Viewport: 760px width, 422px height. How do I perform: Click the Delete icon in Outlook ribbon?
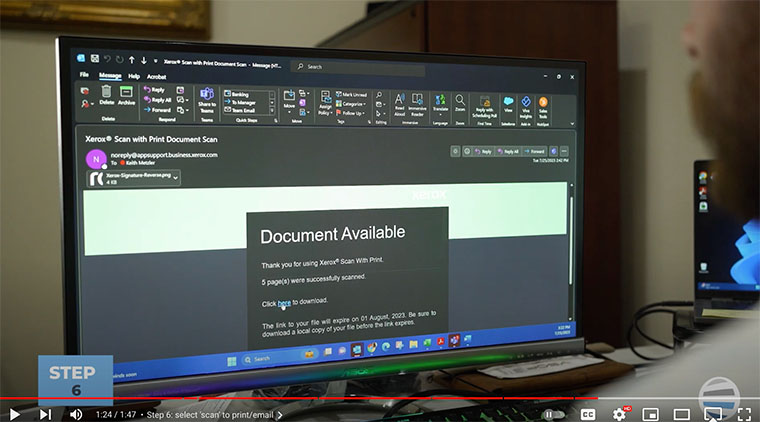click(x=106, y=92)
